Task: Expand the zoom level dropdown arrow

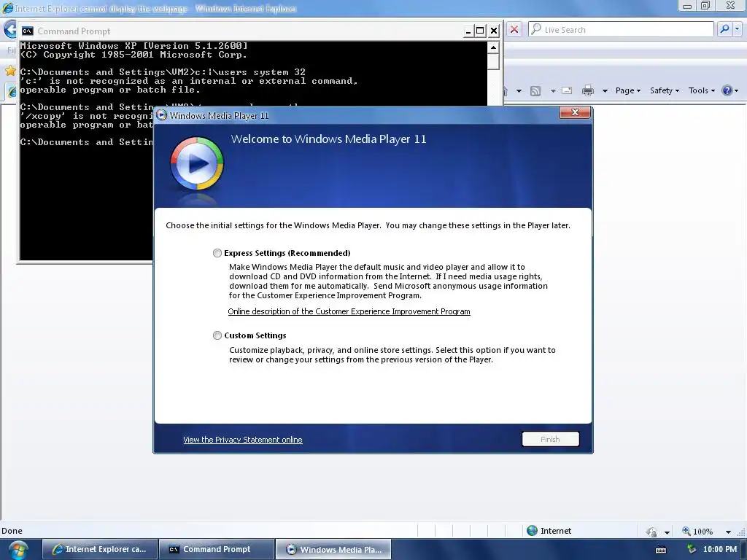Action: click(728, 532)
